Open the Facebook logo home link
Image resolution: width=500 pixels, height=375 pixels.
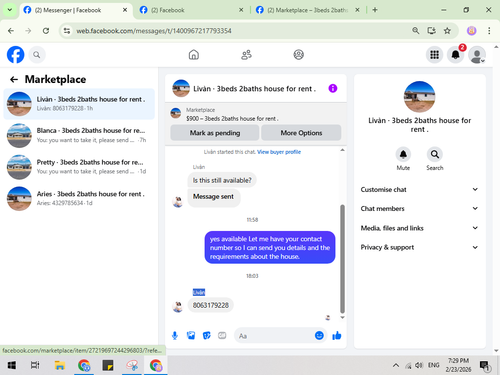pos(15,54)
